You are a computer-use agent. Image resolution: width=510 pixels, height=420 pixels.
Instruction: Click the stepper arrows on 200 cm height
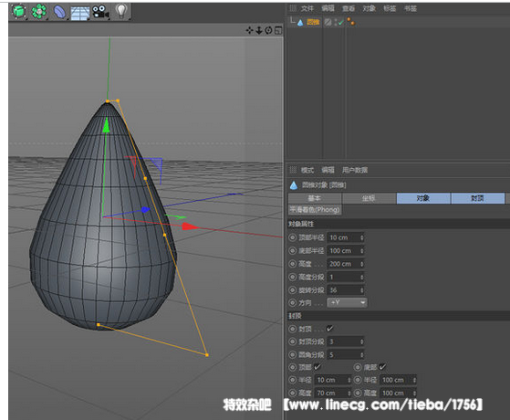click(361, 264)
